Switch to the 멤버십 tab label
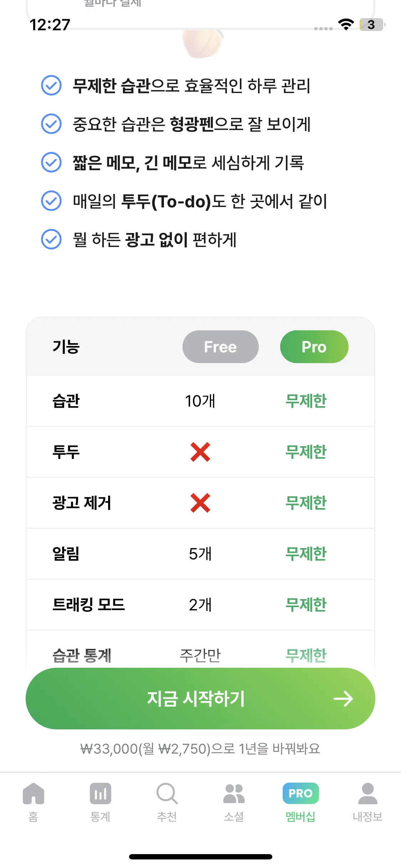401x868 pixels. pyautogui.click(x=300, y=817)
